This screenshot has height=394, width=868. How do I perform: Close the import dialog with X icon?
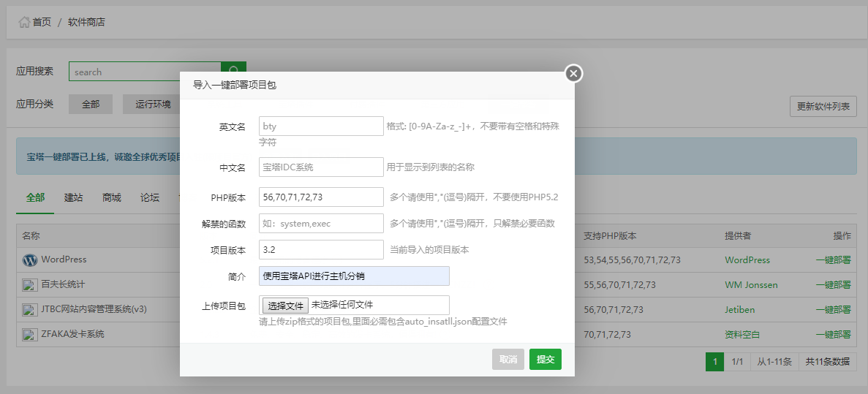tap(573, 73)
